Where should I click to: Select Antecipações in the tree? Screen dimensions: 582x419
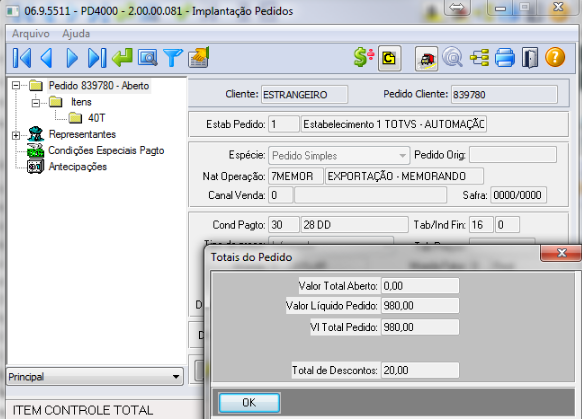pyautogui.click(x=78, y=167)
